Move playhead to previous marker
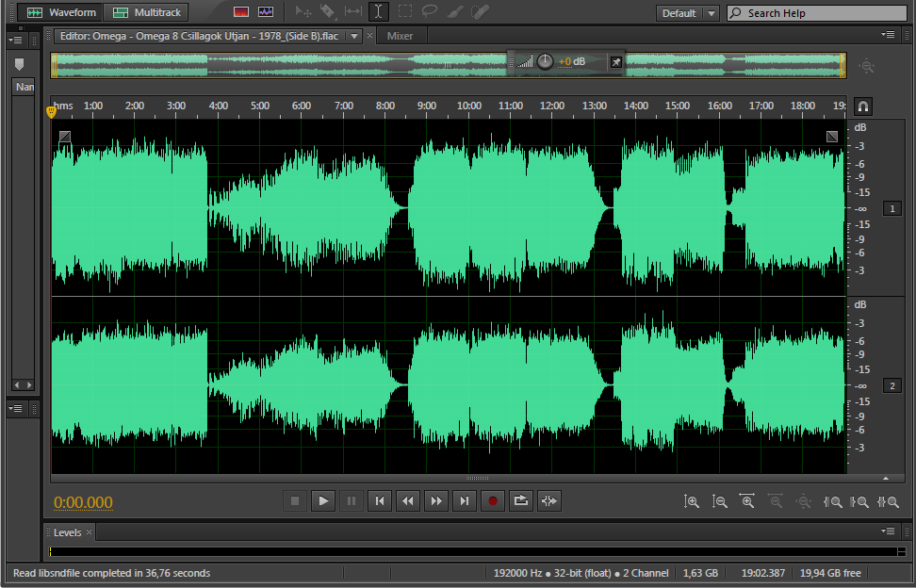This screenshot has height=588, width=916. [380, 501]
